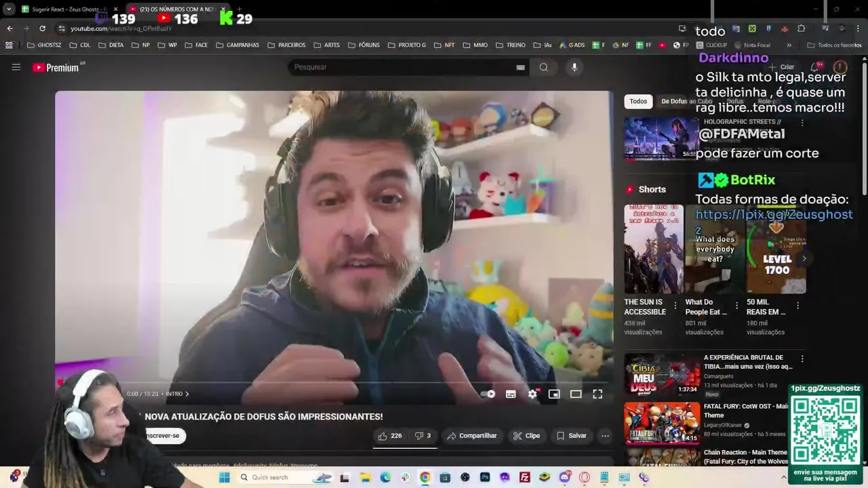Open PARCEIROS bookmark folder

point(287,45)
